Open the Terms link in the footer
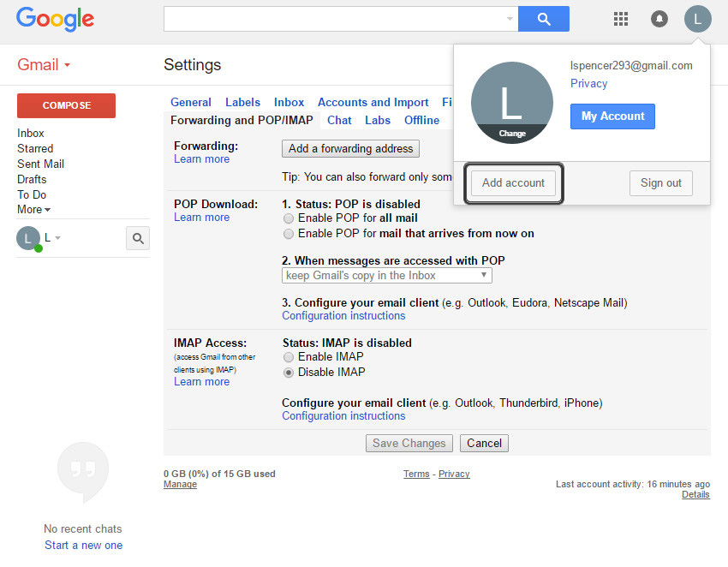This screenshot has width=728, height=567. coord(416,474)
